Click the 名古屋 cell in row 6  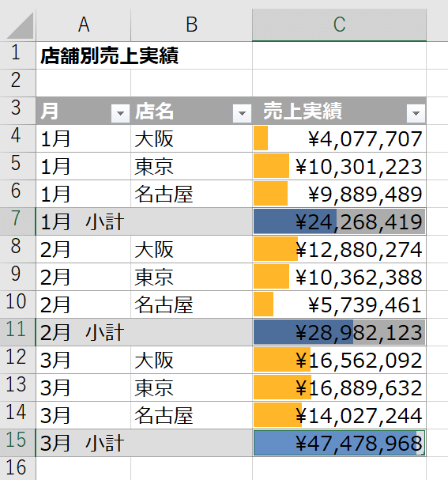pyautogui.click(x=192, y=194)
